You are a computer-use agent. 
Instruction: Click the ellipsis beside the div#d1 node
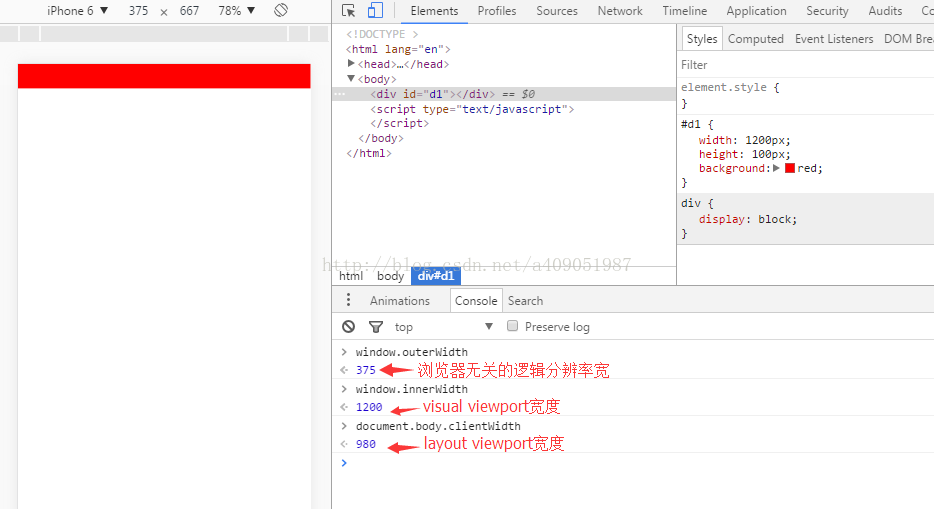340,94
